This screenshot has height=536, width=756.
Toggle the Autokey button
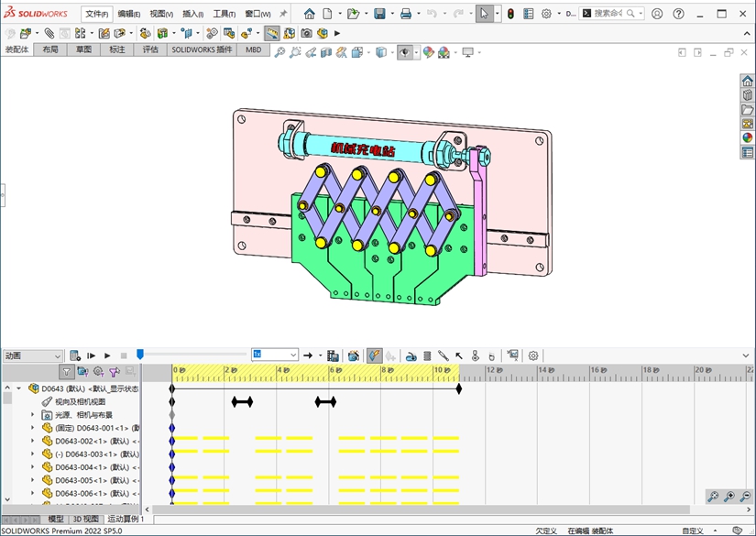(374, 356)
